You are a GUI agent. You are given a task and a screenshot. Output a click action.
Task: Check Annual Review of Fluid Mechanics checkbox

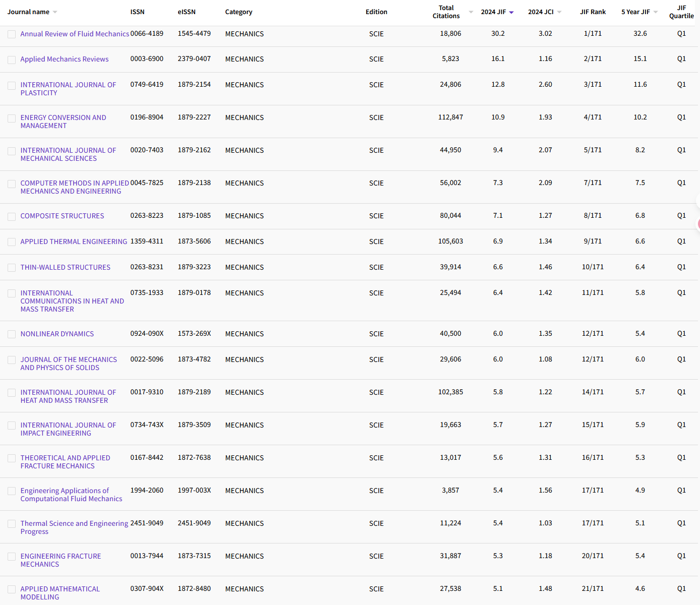12,34
